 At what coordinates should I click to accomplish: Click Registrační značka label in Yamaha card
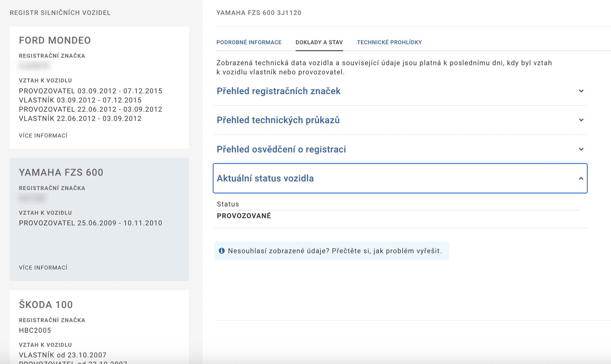(52, 188)
